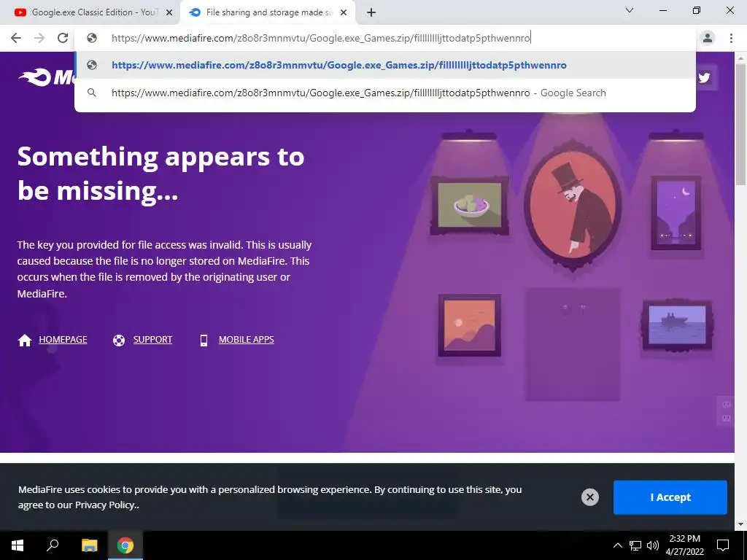Close the MediaFire tab
Image resolution: width=747 pixels, height=560 pixels.
click(x=344, y=13)
